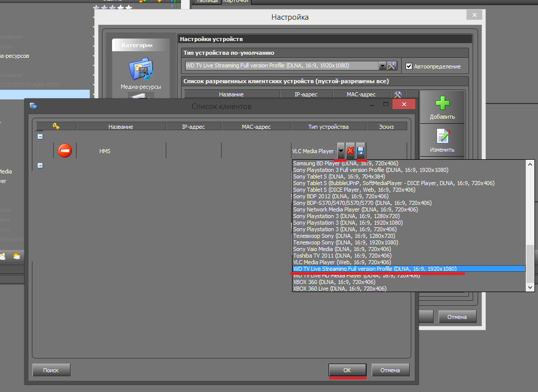538x392 pixels.
Task: Expand default device type dropdown arrow
Action: click(383, 66)
